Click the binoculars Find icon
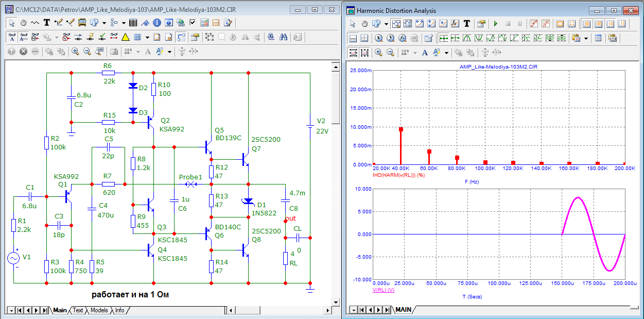The image size is (644, 319). click(283, 37)
